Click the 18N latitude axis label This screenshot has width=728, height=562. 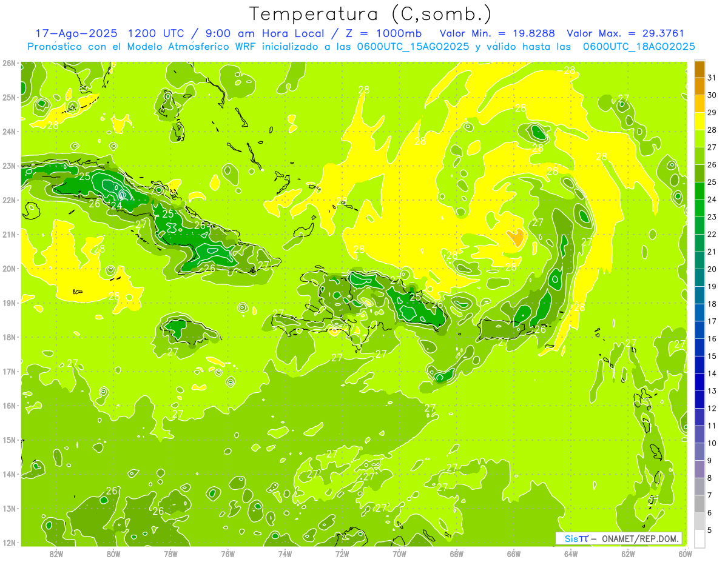(x=9, y=337)
